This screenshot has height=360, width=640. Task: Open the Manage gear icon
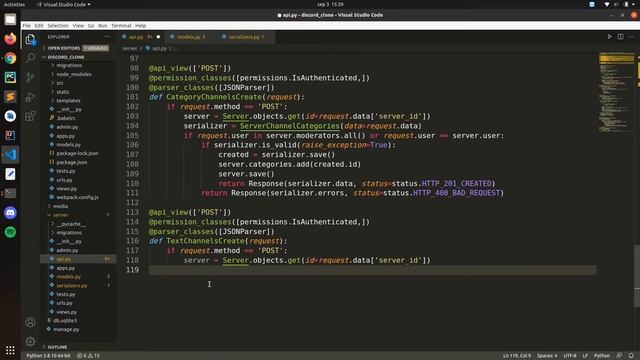click(x=30, y=341)
